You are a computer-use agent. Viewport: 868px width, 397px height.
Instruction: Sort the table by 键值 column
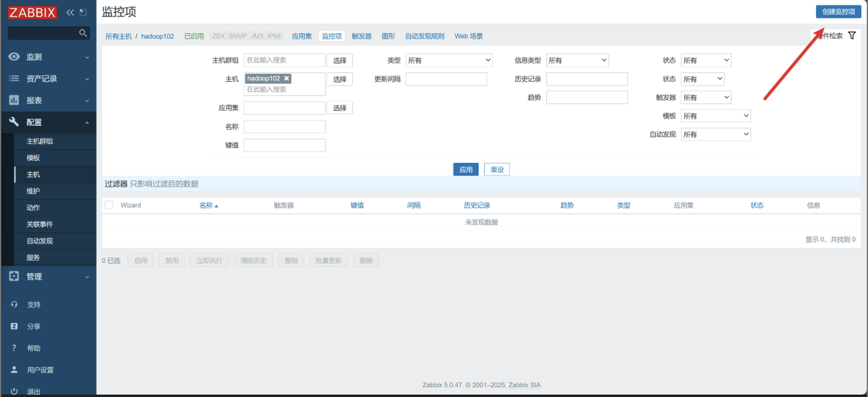(x=357, y=205)
